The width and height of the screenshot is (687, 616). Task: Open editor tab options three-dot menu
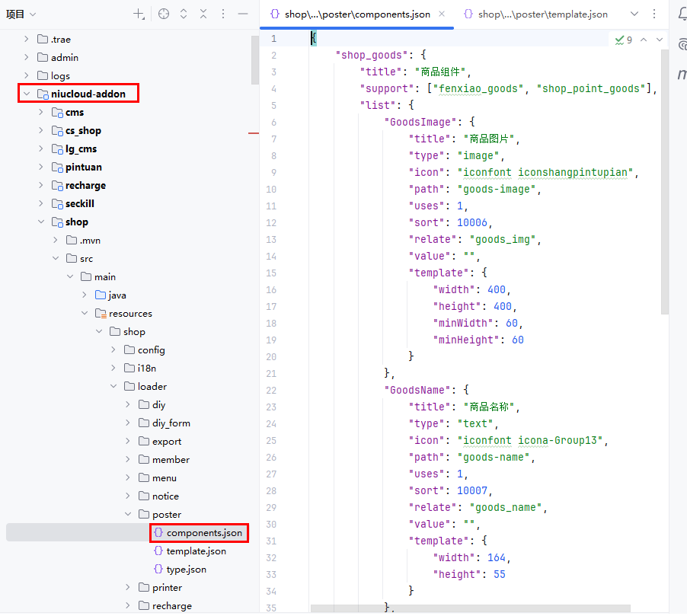click(x=655, y=14)
